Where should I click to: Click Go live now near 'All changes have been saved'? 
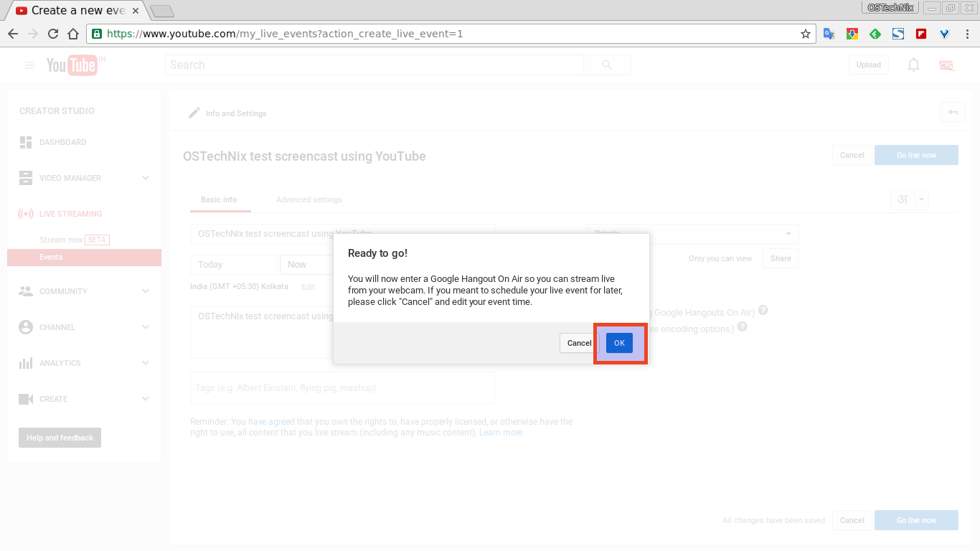point(916,520)
